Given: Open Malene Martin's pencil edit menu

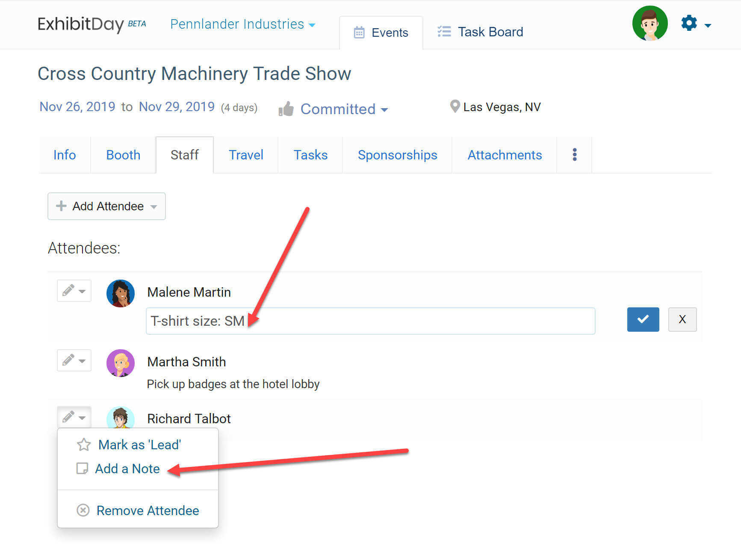Looking at the screenshot, I should (x=74, y=291).
